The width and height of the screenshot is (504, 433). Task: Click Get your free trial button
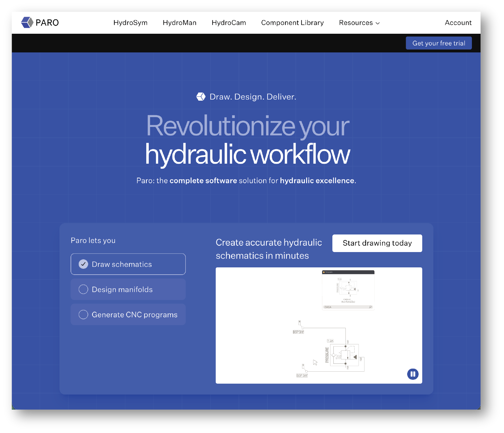pyautogui.click(x=439, y=43)
